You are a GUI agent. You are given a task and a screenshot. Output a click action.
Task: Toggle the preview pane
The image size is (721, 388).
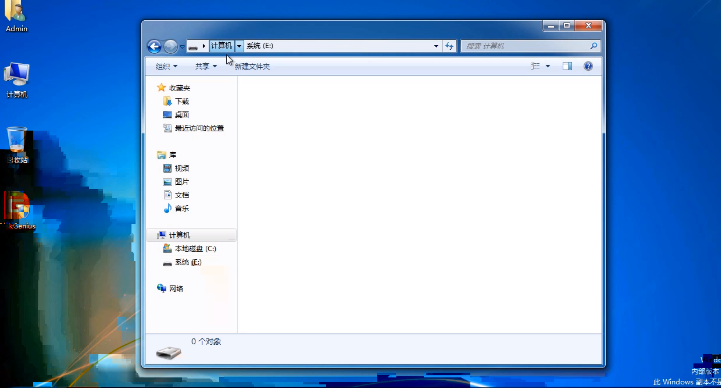point(567,66)
